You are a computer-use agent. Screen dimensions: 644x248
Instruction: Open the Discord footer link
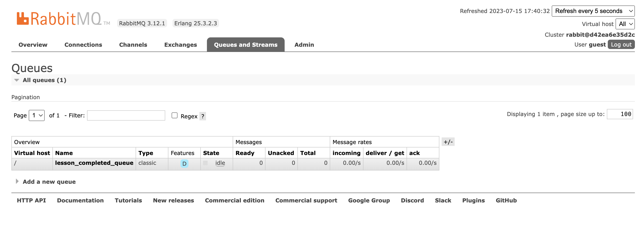tap(412, 201)
